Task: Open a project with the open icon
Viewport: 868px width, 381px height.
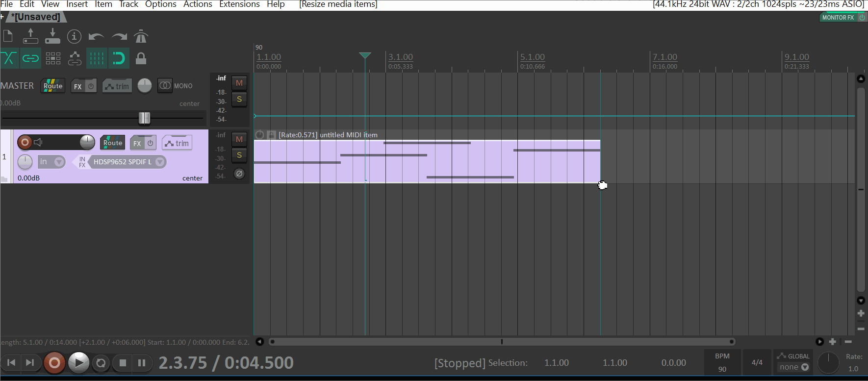Action: pyautogui.click(x=30, y=36)
